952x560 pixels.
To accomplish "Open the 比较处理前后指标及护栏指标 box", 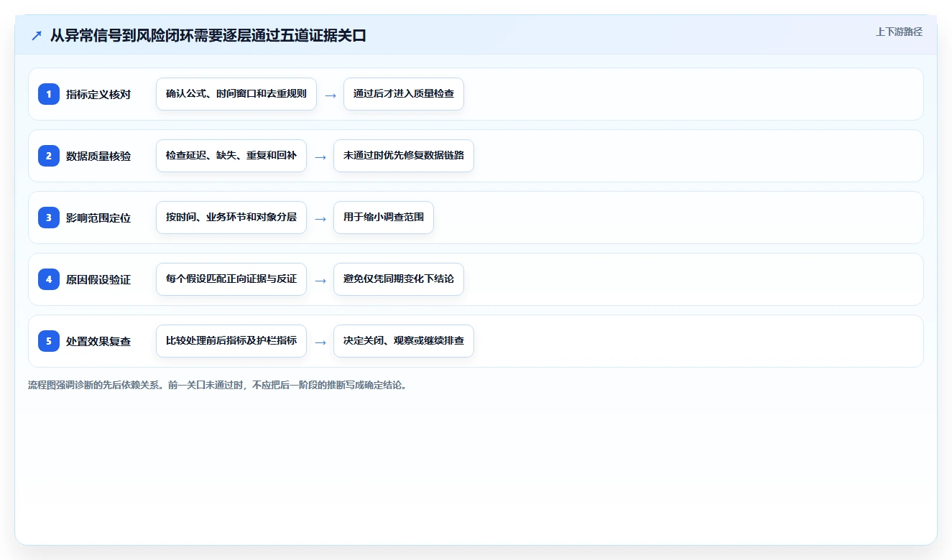I will point(231,341).
